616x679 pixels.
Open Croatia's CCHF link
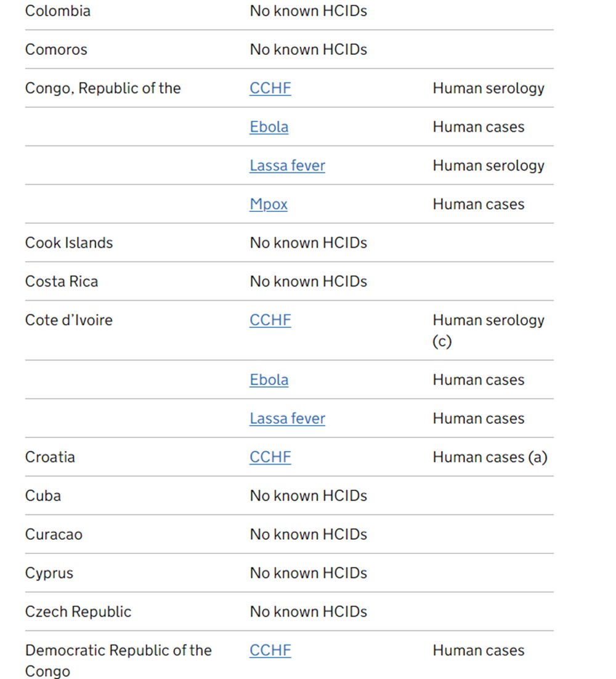270,457
